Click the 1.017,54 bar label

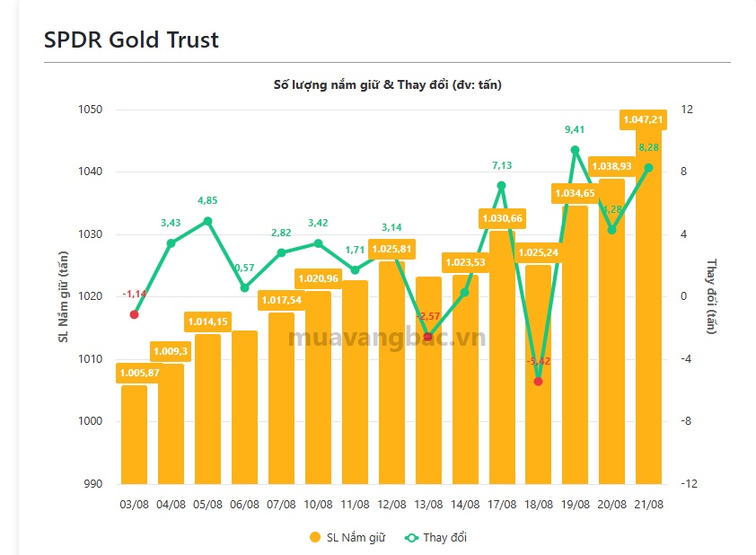(x=281, y=300)
